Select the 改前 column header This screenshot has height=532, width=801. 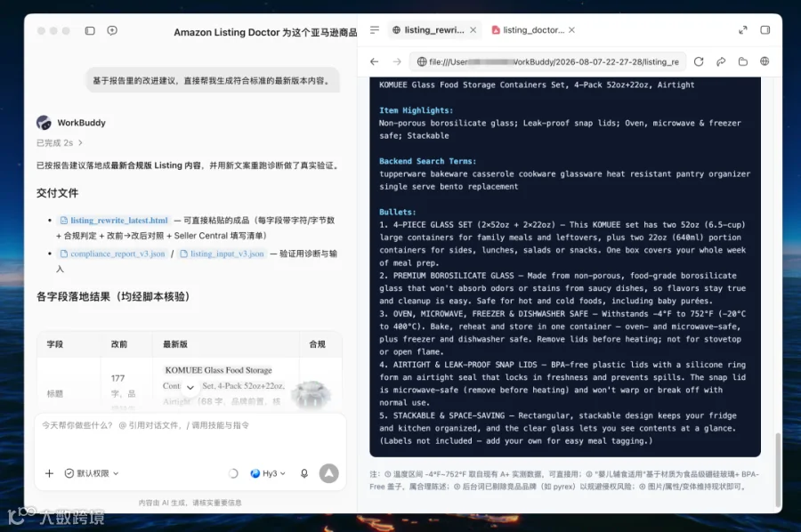pyautogui.click(x=119, y=344)
